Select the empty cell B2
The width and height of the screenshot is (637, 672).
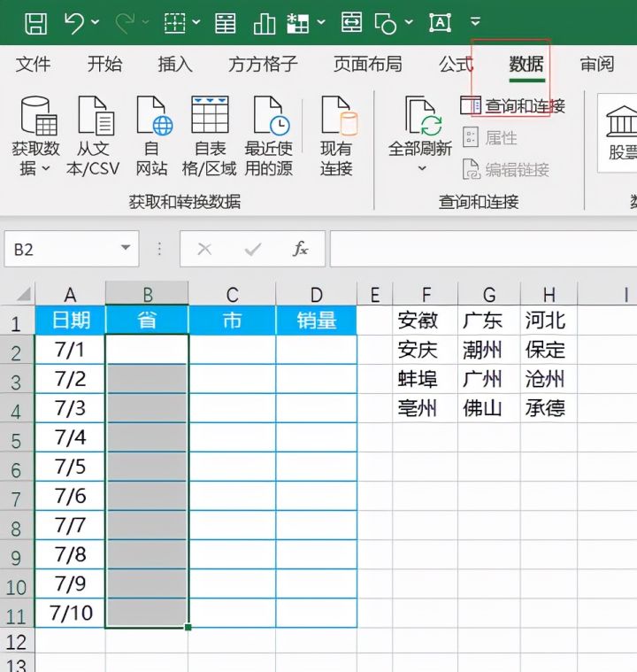(x=147, y=350)
